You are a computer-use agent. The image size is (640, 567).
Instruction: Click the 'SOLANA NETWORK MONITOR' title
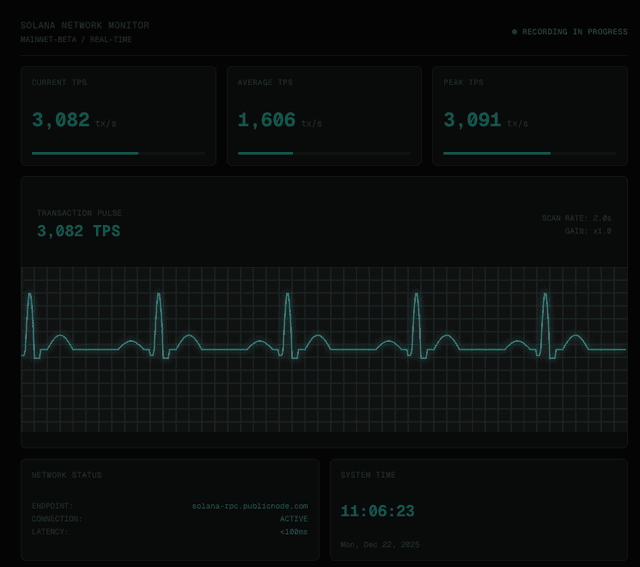pos(85,25)
